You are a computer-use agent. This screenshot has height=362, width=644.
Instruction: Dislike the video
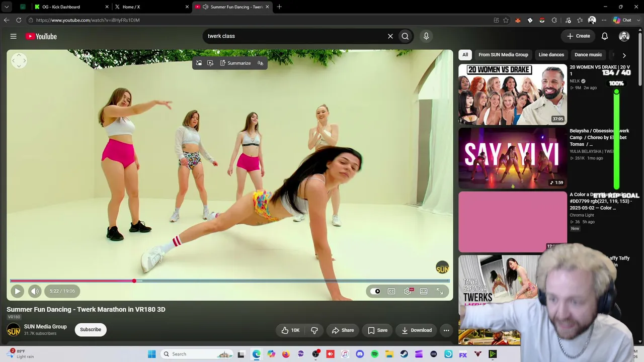[x=314, y=330]
